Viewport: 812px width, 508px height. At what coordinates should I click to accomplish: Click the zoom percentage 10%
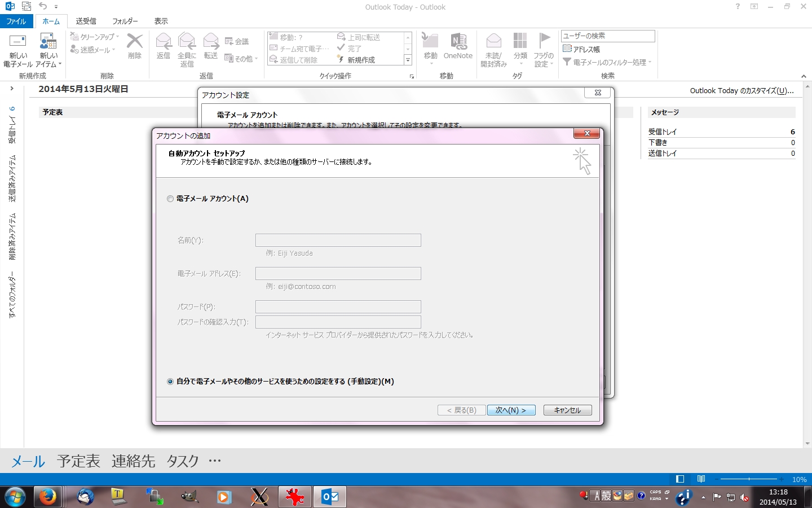pos(799,480)
